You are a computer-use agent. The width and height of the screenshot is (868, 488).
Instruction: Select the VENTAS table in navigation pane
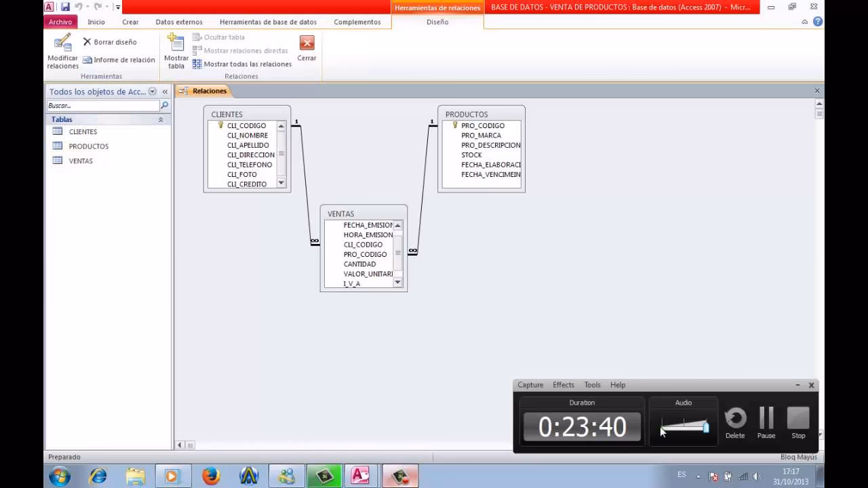click(81, 161)
